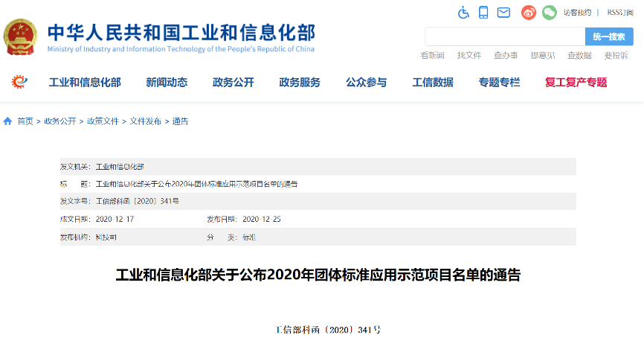
Task: Open the 工业和信息化部 nav menu
Action: pyautogui.click(x=85, y=82)
